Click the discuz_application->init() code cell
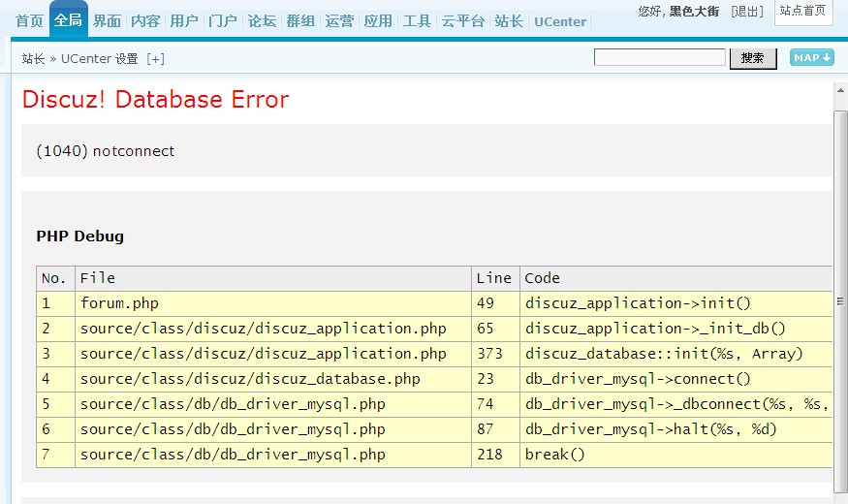The width and height of the screenshot is (848, 504). pyautogui.click(x=676, y=303)
